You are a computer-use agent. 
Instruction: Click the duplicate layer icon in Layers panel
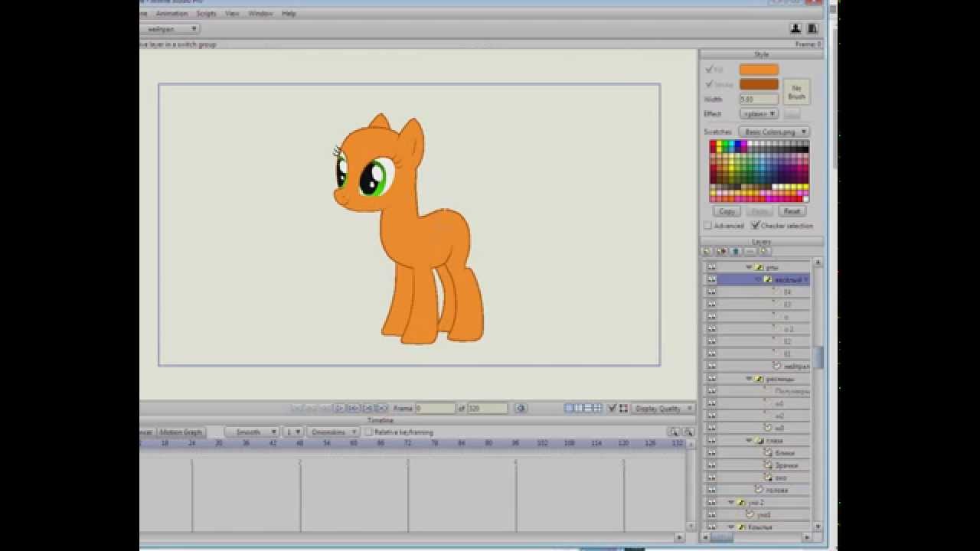click(722, 252)
